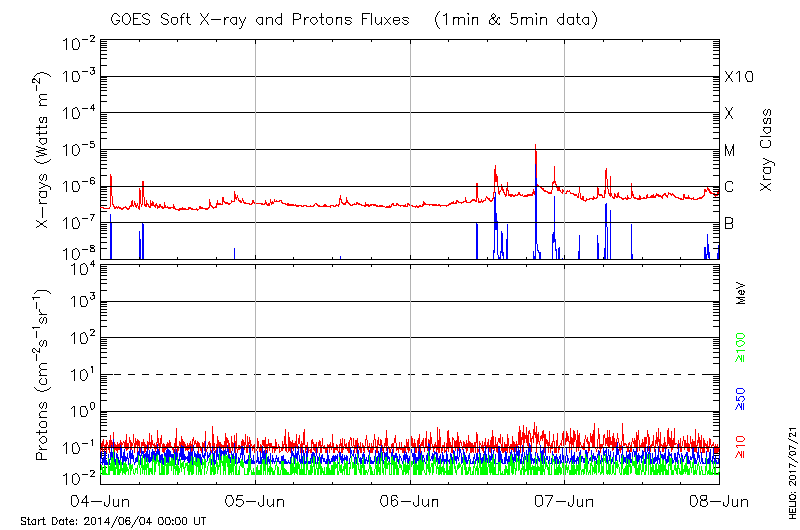
Task: Click the C flare class label
Action: point(729,187)
